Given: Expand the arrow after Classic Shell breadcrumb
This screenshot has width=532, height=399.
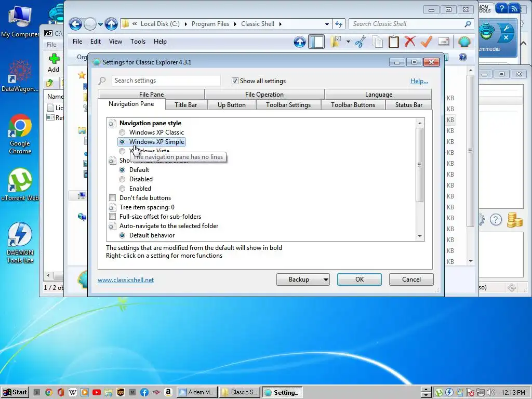Looking at the screenshot, I should click(x=280, y=24).
